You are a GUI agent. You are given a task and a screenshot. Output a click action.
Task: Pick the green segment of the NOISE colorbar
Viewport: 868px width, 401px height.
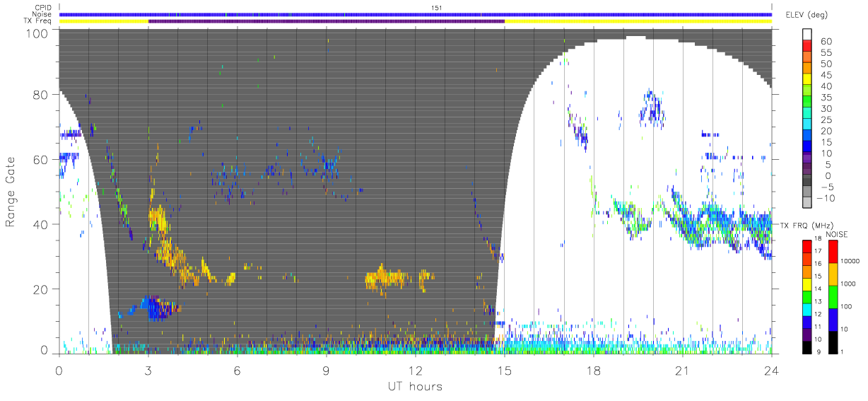coord(834,297)
